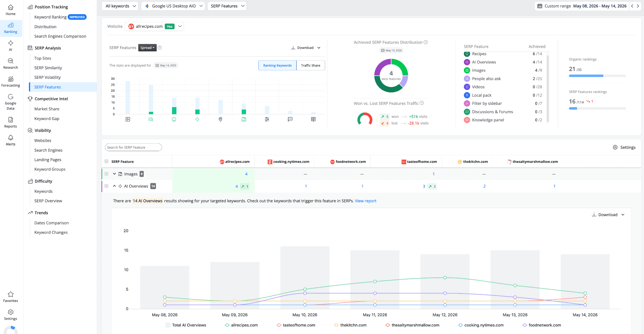Click the View report link
This screenshot has height=334, width=644.
click(365, 201)
